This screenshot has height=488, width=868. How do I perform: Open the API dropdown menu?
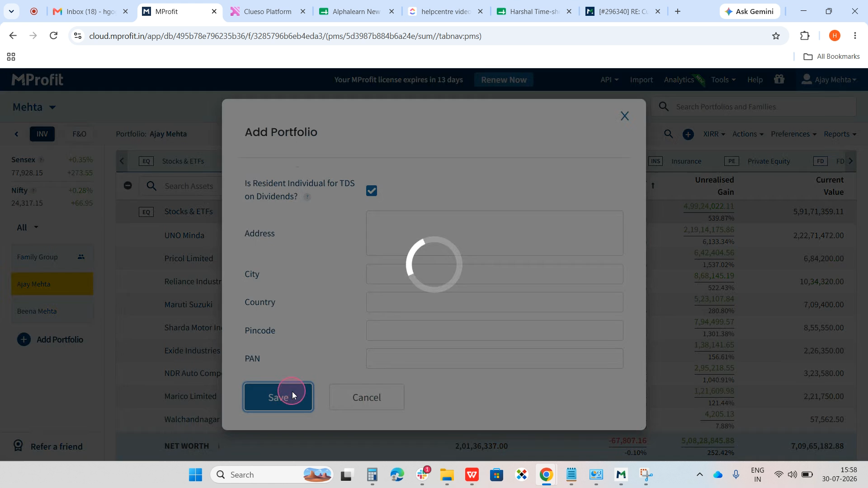click(x=609, y=80)
